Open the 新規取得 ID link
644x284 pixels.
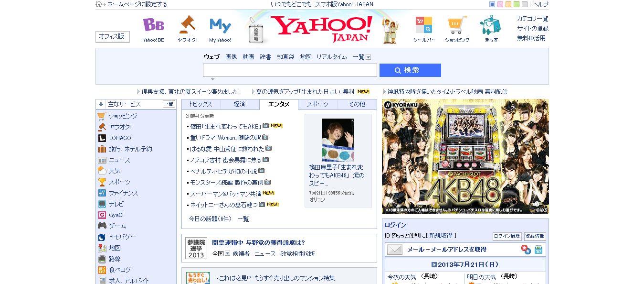(441, 236)
